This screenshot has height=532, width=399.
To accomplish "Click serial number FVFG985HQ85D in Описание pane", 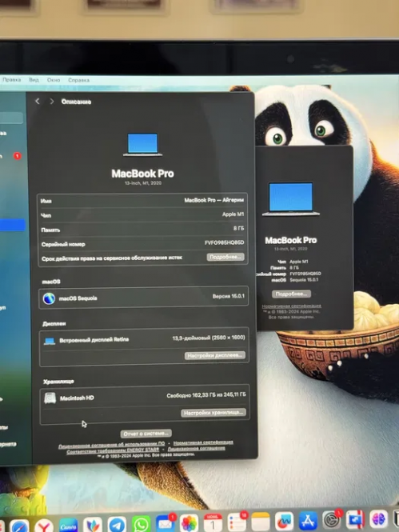I will [224, 242].
